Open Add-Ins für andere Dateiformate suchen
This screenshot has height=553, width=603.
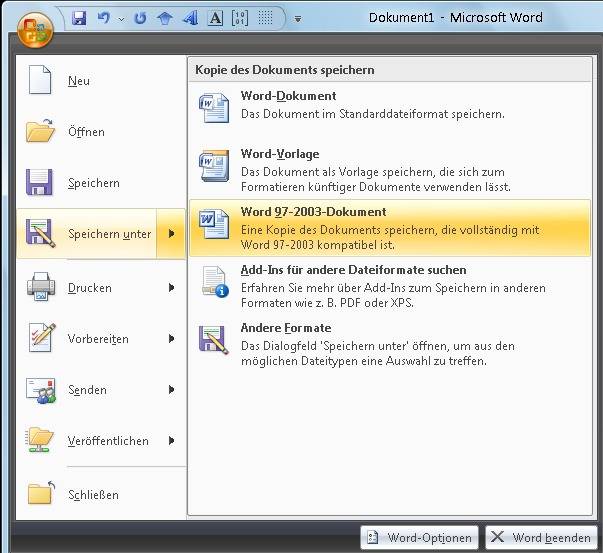[390, 286]
